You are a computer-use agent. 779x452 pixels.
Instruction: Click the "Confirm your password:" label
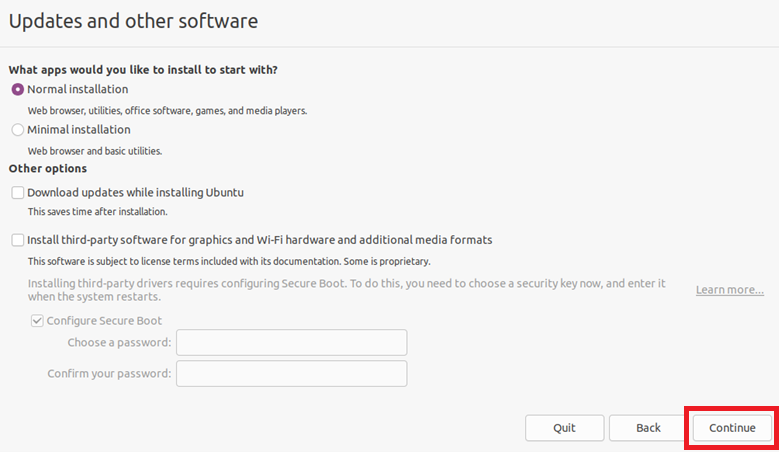[x=109, y=374]
